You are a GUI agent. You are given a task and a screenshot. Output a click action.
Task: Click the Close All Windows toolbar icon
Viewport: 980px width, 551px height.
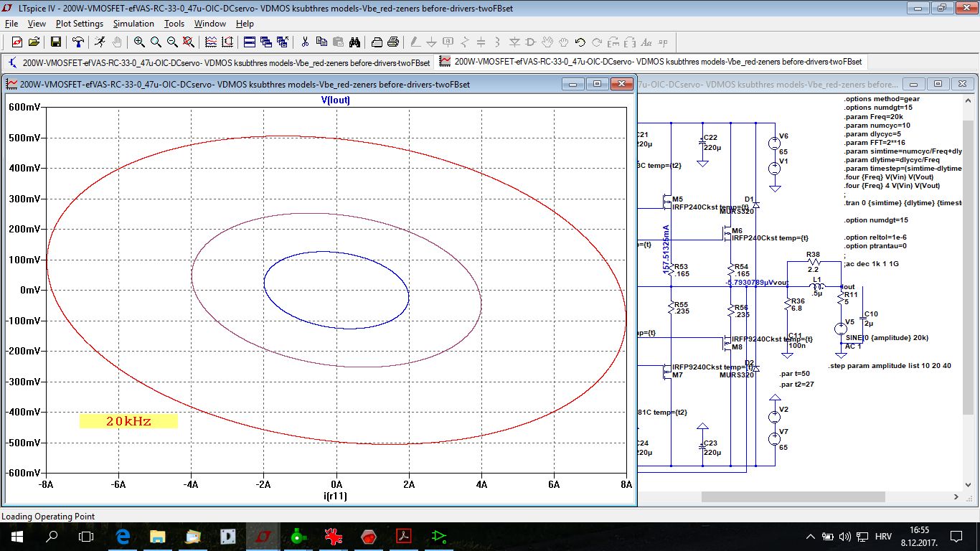pos(283,42)
